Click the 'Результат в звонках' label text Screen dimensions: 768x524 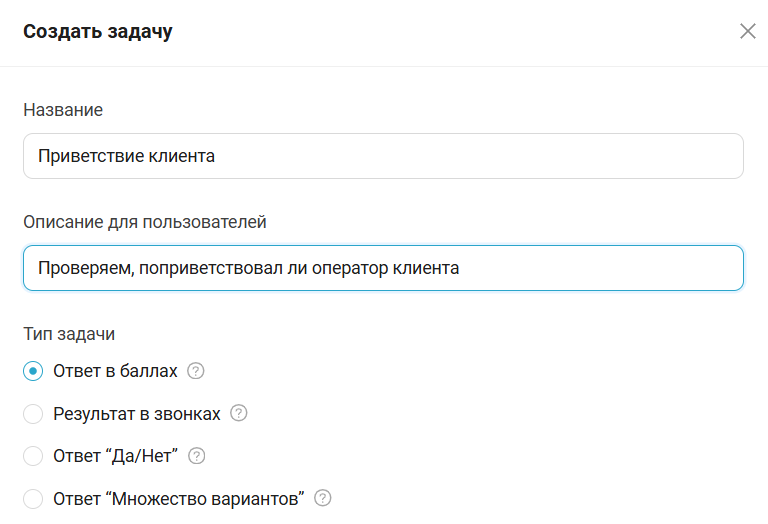coord(137,414)
